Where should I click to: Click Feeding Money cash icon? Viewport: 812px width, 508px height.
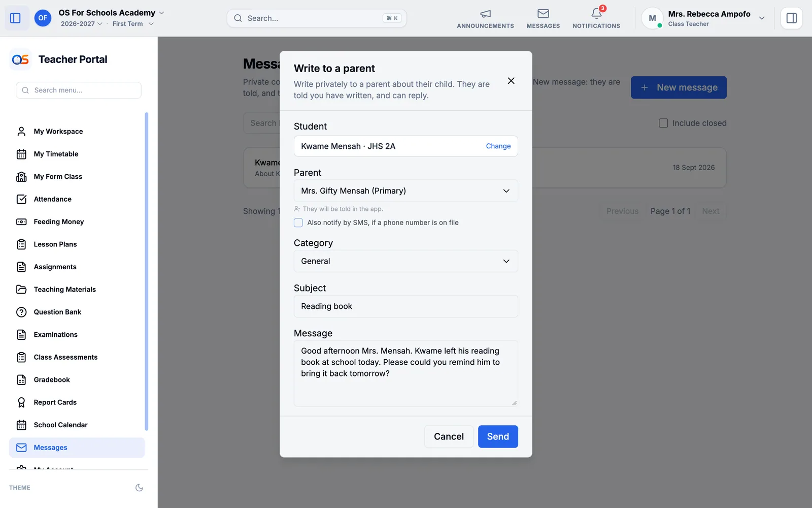coord(21,222)
